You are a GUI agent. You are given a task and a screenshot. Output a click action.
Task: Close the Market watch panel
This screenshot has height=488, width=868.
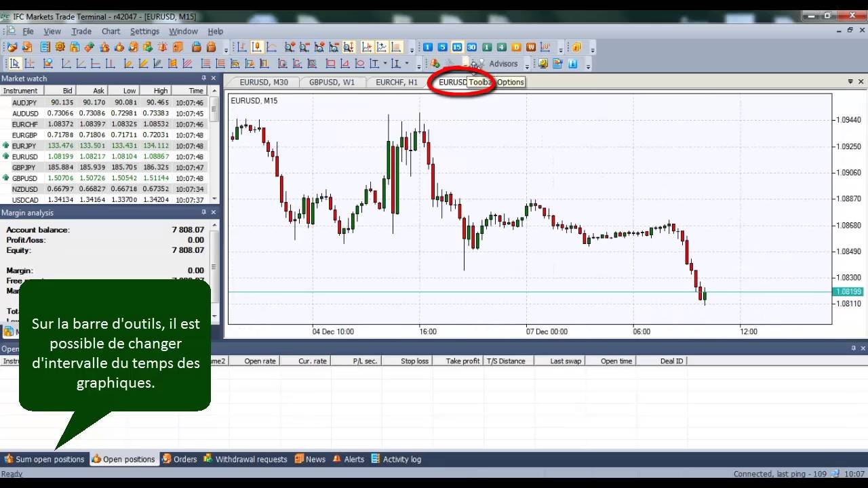[x=214, y=79]
